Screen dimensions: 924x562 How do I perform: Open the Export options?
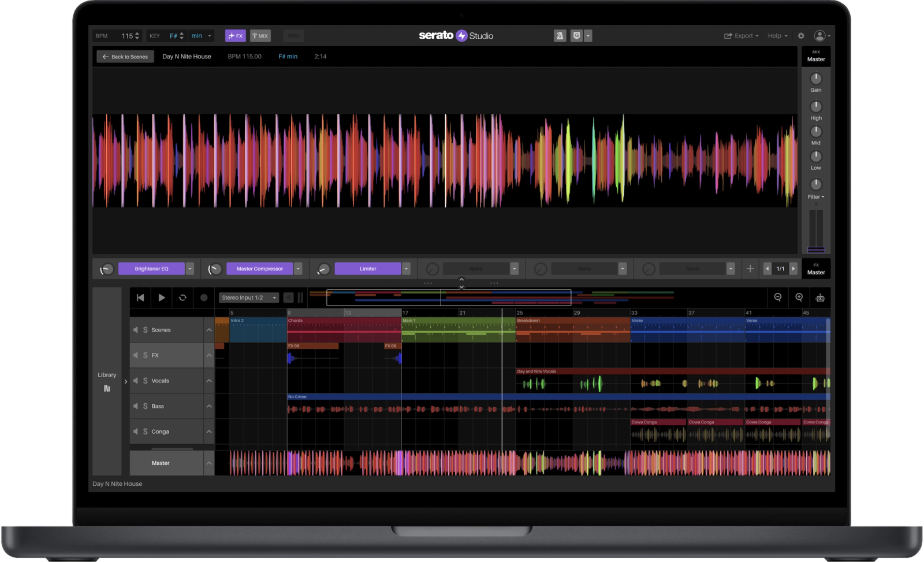point(741,35)
